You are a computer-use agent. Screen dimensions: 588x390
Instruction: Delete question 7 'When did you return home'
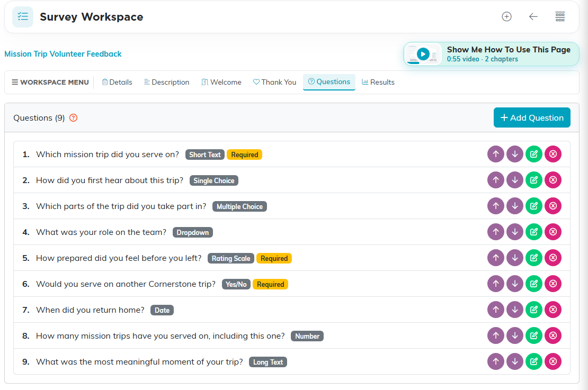coord(553,310)
